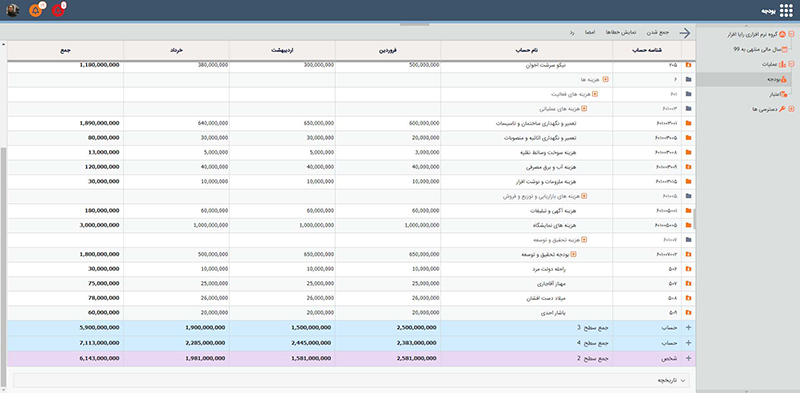Open the red bell alerts

click(58, 10)
